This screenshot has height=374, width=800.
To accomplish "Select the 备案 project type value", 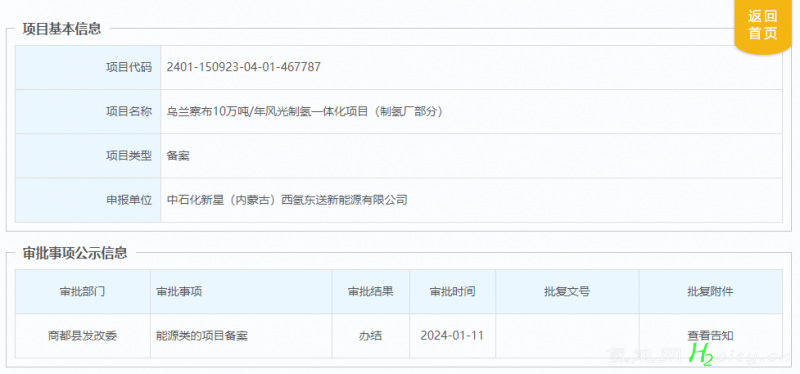I will click(x=178, y=156).
